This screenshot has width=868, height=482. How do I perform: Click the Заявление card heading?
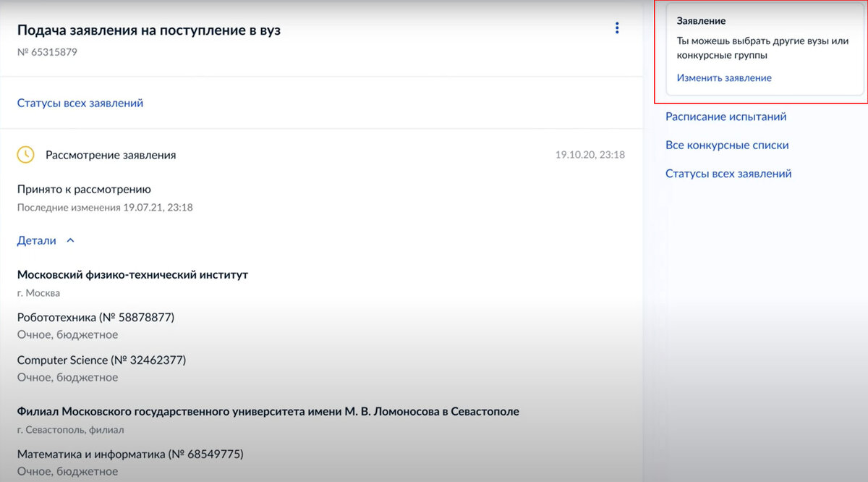tap(701, 21)
